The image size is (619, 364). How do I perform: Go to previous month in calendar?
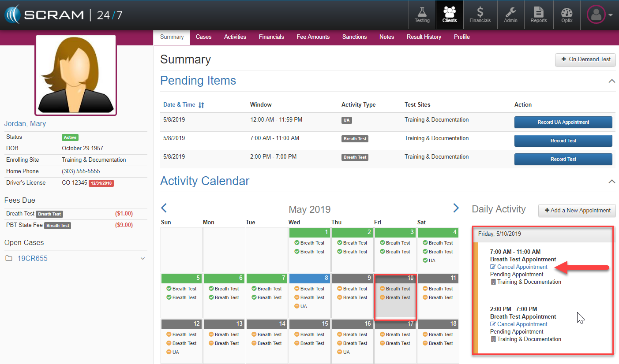click(164, 208)
